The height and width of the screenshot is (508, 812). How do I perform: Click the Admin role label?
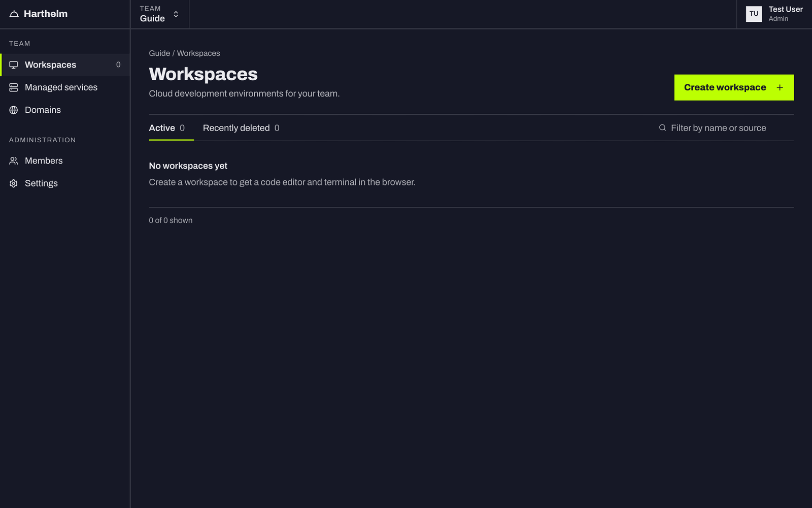pyautogui.click(x=778, y=19)
